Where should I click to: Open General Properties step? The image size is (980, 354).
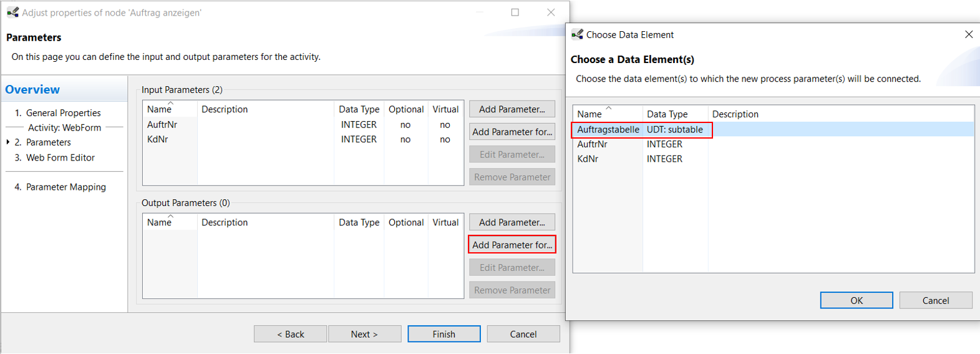coord(63,113)
